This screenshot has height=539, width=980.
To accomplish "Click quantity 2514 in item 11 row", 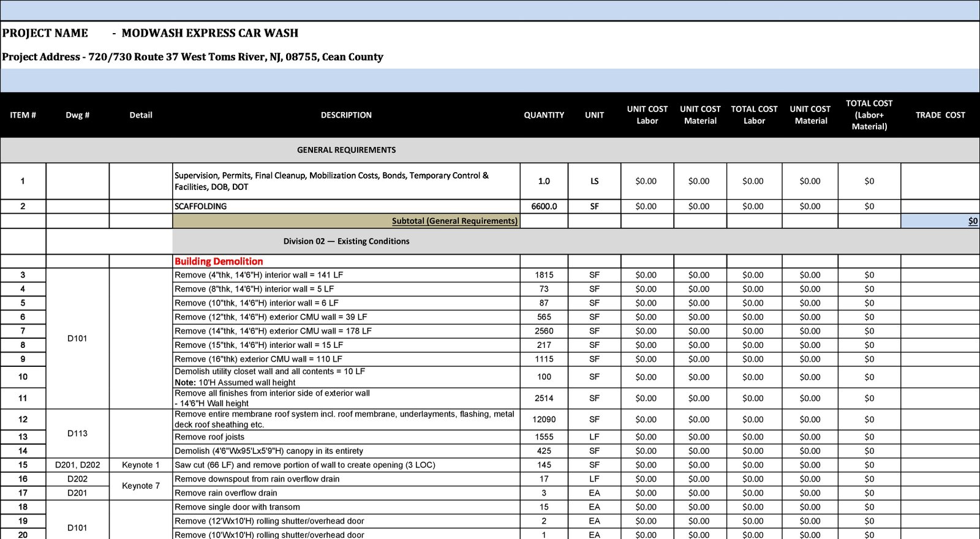I will [544, 398].
